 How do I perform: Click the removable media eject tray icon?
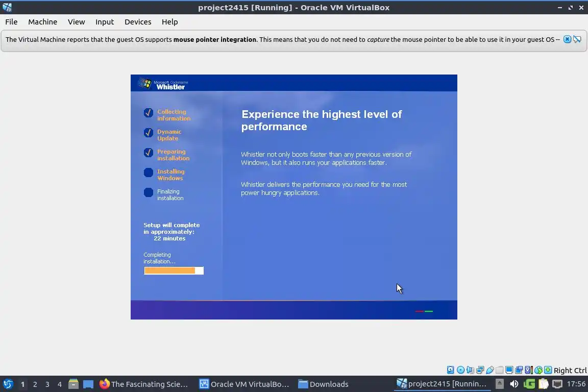[500, 384]
